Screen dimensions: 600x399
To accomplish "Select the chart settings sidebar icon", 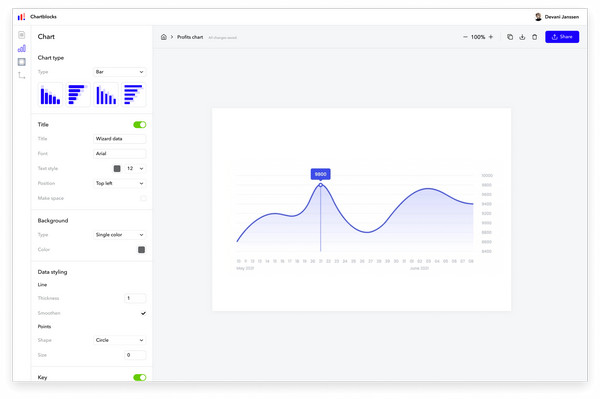I will point(21,49).
